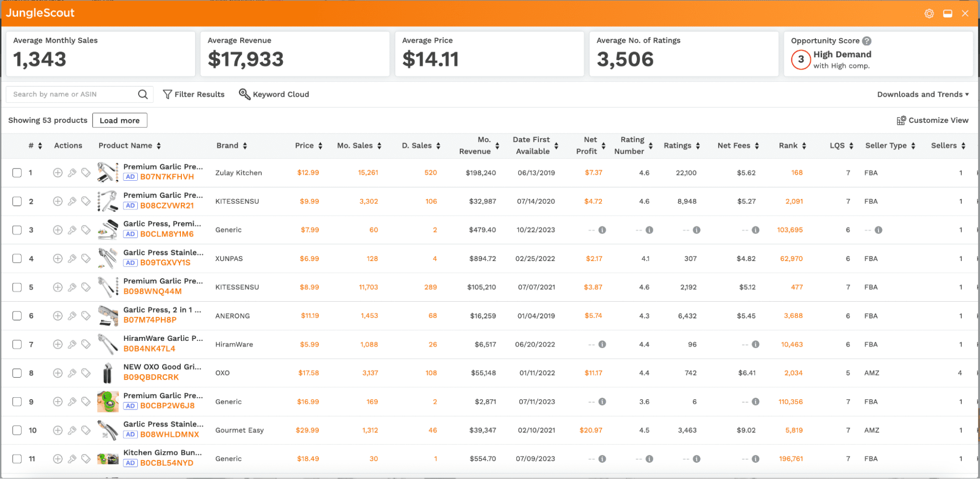The width and height of the screenshot is (980, 479).
Task: Click Net Profit info icon in row 3
Action: tap(602, 230)
